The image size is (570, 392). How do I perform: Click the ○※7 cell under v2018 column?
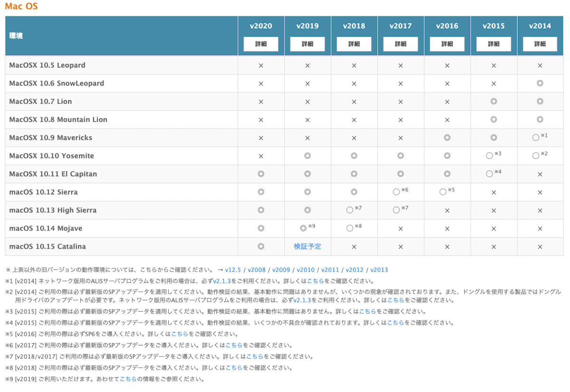pyautogui.click(x=354, y=209)
